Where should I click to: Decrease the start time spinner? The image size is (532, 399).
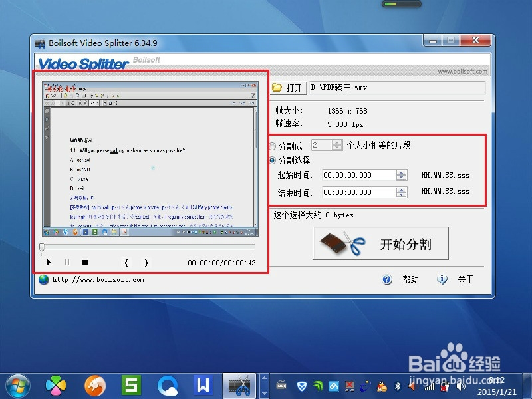tap(402, 178)
